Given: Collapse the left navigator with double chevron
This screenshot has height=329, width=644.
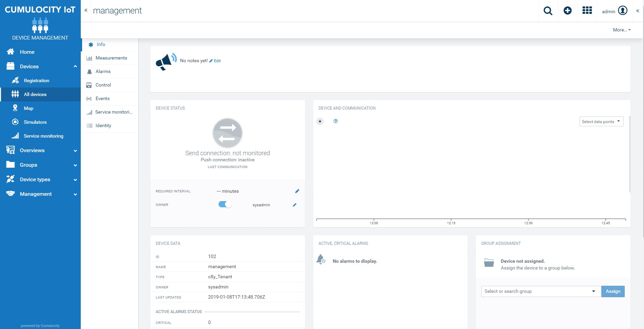Looking at the screenshot, I should [x=86, y=10].
